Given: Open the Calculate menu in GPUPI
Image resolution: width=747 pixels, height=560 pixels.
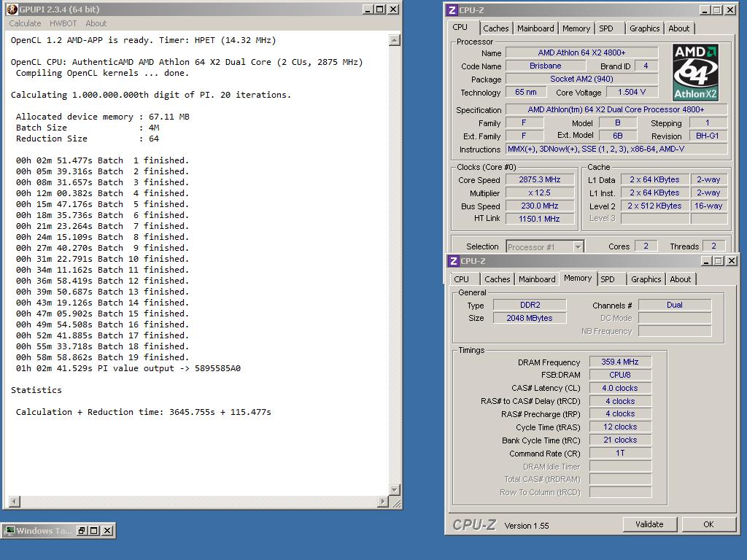Looking at the screenshot, I should [x=25, y=23].
